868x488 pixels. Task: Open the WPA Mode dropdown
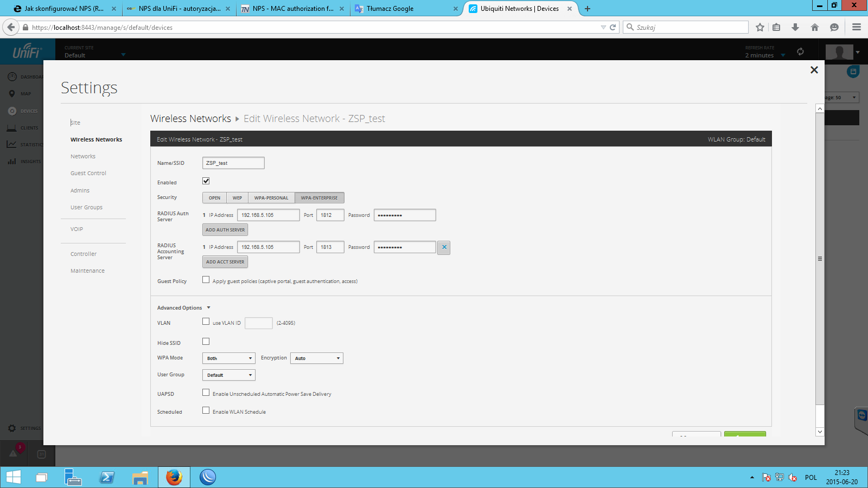point(228,358)
